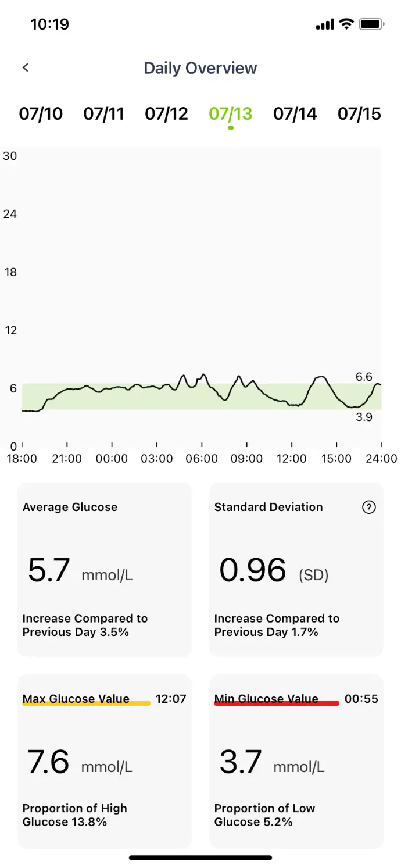
Task: Choose the 07/12 date tab
Action: click(x=167, y=113)
